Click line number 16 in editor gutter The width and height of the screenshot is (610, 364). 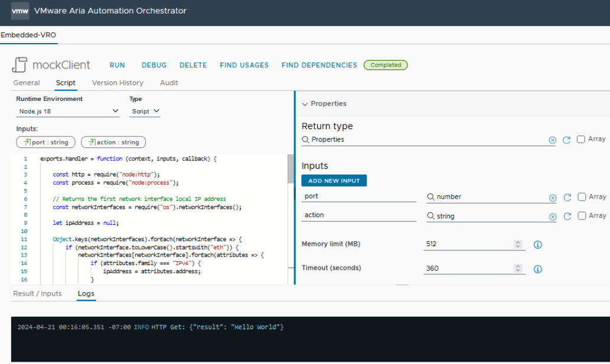coord(24,280)
